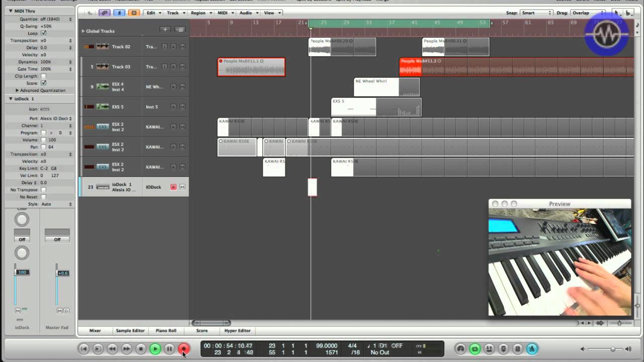
Task: Go to beginning with transport button
Action: (84, 348)
